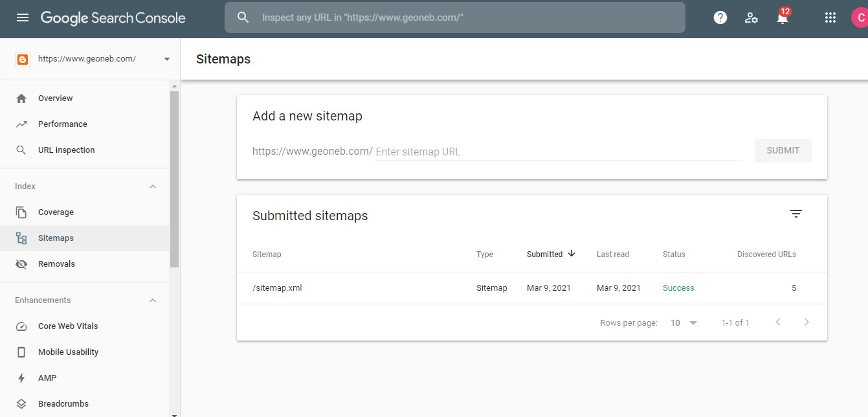Click the Performance trend icon
The width and height of the screenshot is (868, 417).
click(21, 124)
